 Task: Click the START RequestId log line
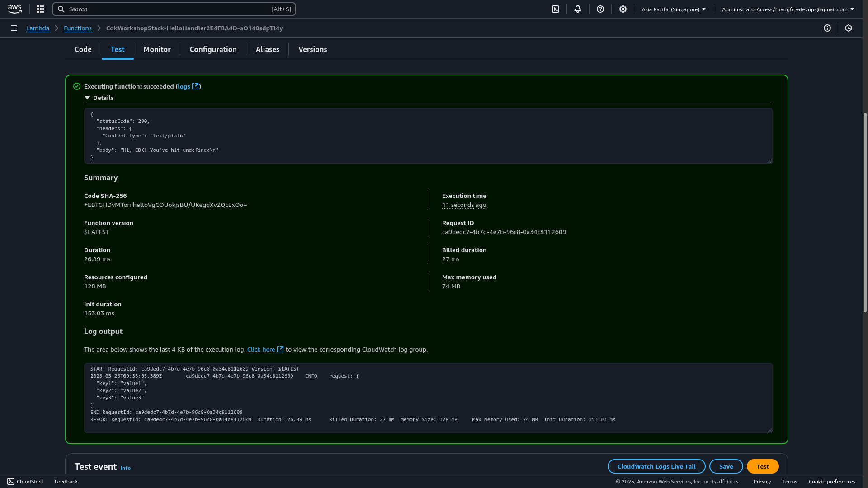coord(194,369)
